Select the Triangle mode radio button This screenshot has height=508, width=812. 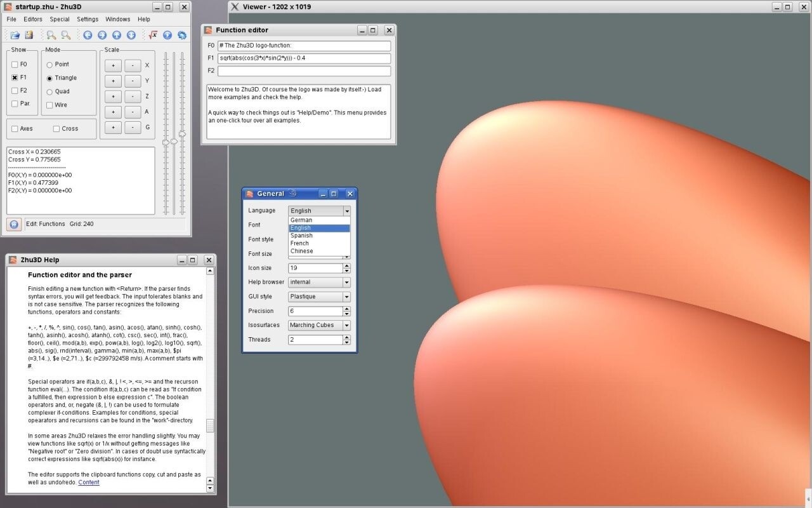(49, 78)
